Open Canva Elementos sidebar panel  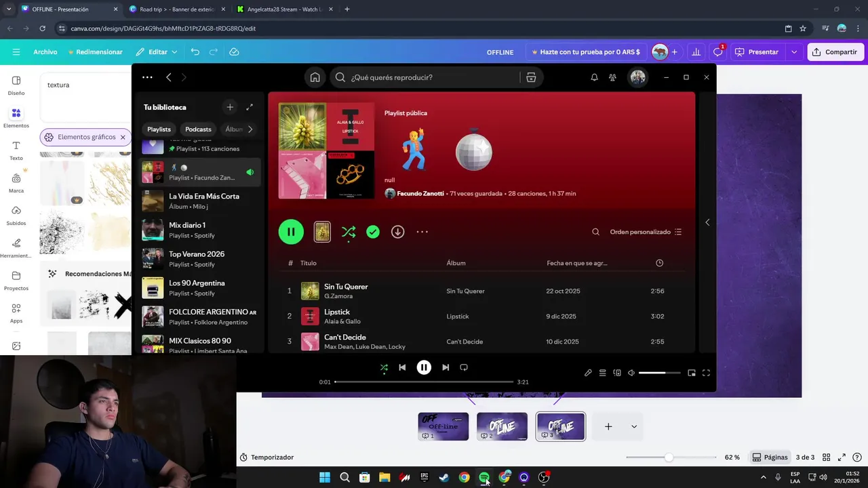(16, 117)
